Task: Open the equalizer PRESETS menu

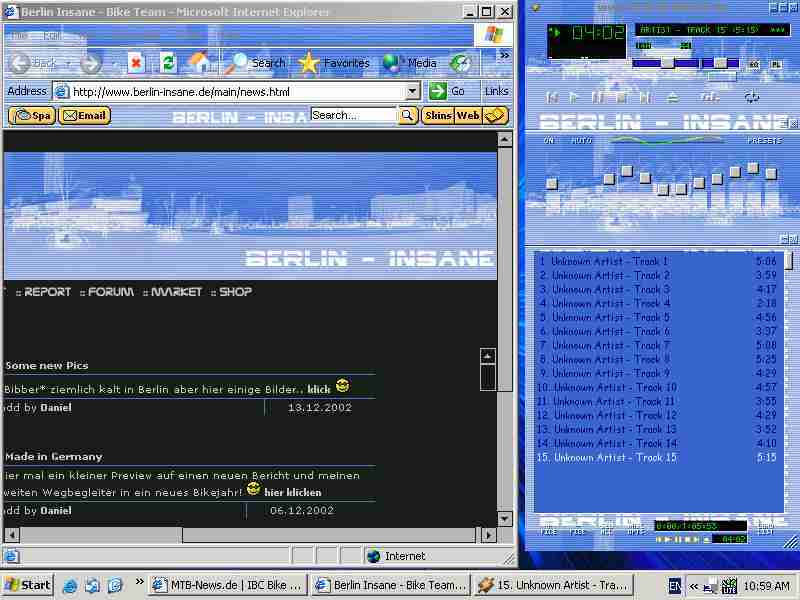Action: click(764, 140)
